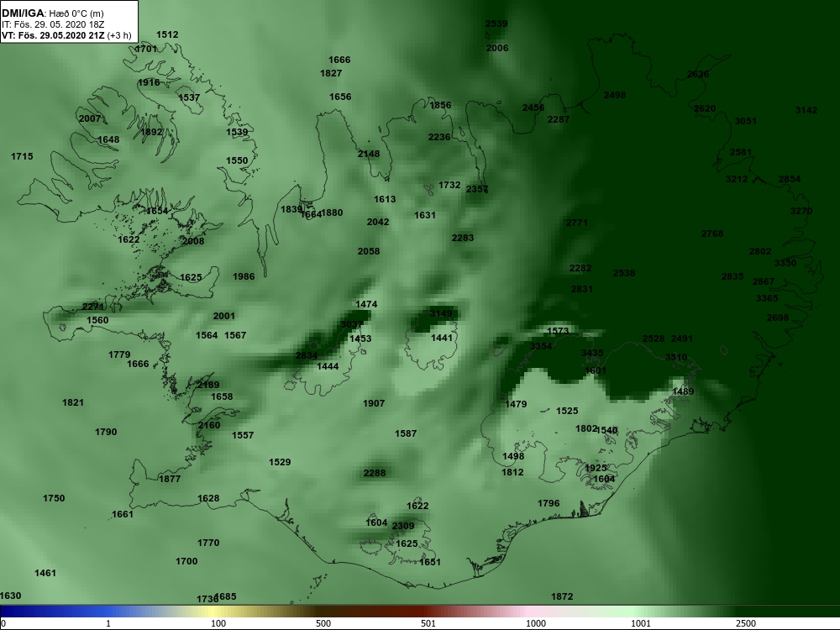Select the value 1796
The image size is (840, 630).
(549, 503)
